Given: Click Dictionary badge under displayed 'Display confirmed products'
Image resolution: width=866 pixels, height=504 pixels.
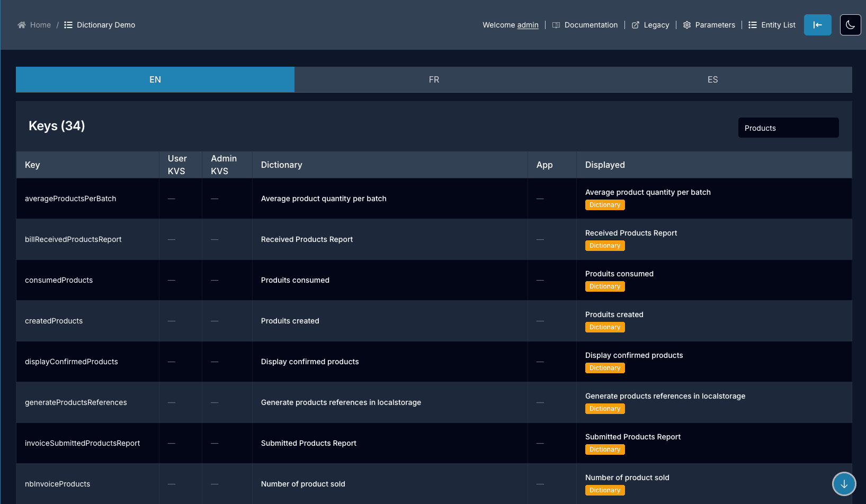Looking at the screenshot, I should pos(605,368).
